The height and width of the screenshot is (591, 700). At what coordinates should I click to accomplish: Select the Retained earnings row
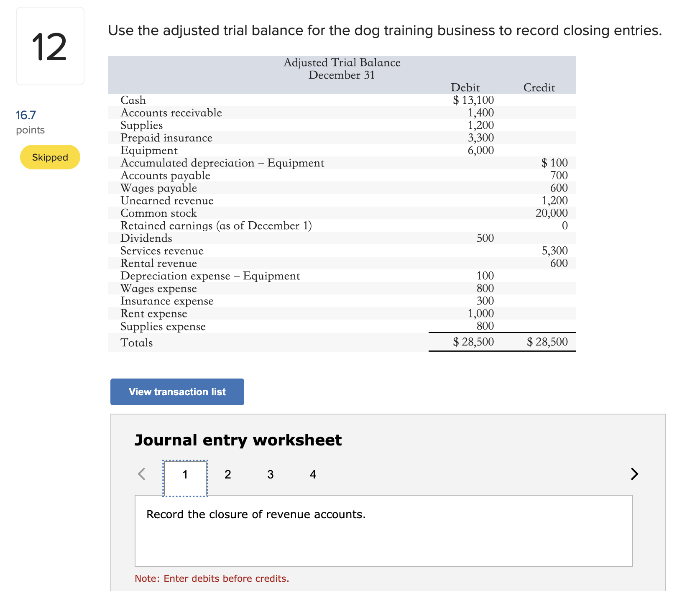(216, 225)
